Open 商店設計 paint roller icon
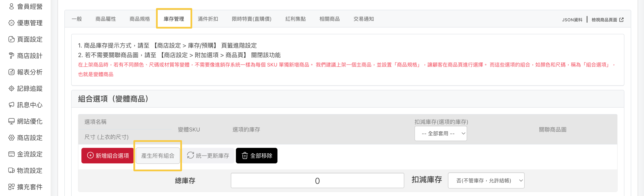Image resolution: width=644 pixels, height=196 pixels. pos(12,56)
